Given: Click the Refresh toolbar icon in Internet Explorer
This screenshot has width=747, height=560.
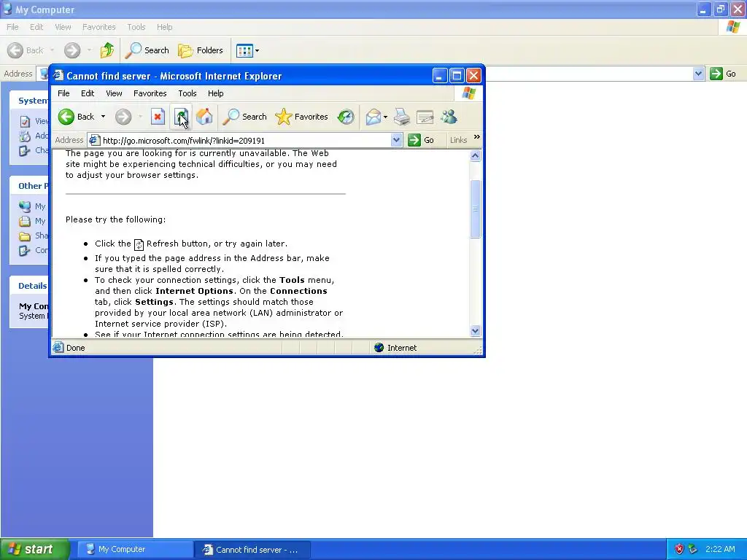Looking at the screenshot, I should click(x=181, y=117).
